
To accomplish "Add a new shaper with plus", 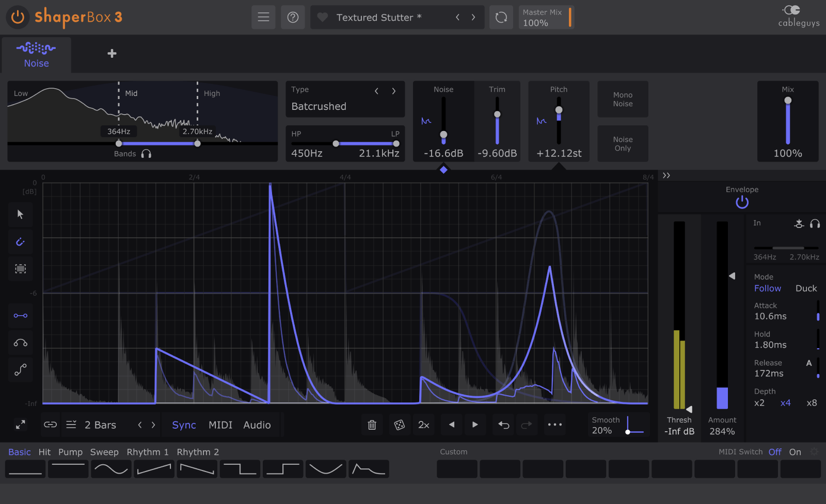I will (112, 53).
